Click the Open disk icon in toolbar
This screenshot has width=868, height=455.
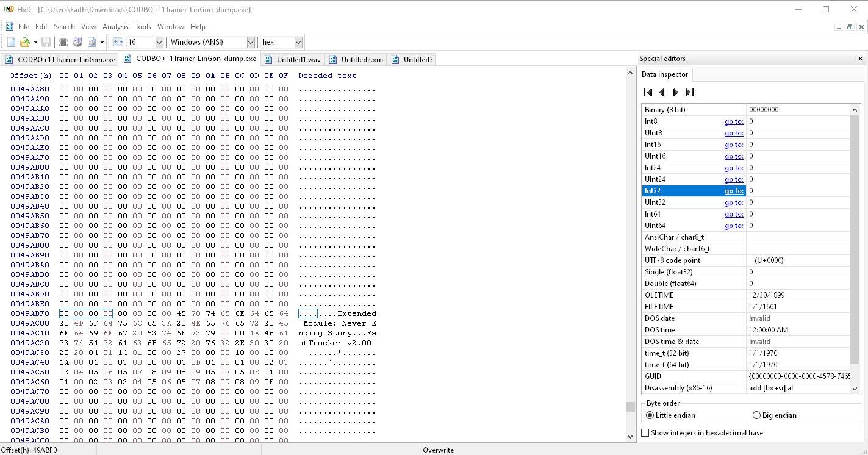pyautogui.click(x=77, y=42)
